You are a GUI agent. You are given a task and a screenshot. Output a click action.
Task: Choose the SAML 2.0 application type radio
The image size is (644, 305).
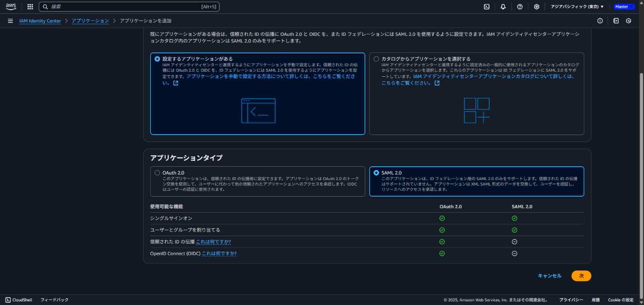click(x=376, y=173)
